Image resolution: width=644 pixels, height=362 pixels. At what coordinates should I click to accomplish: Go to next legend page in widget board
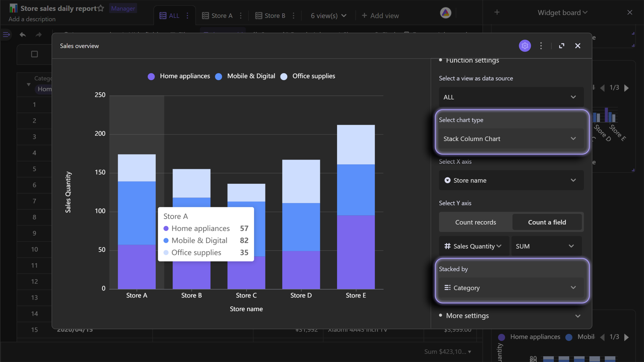[x=626, y=88]
